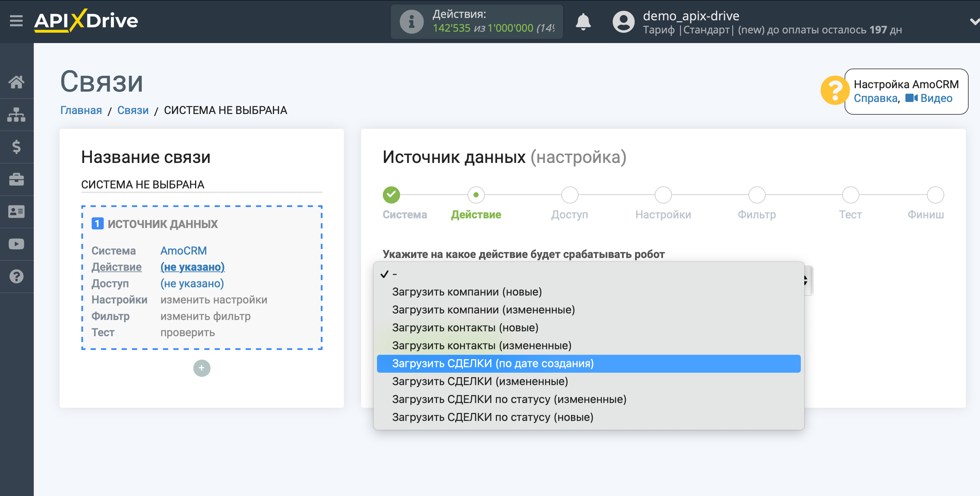
Task: Choose Загрузить СДЕЛКИ по статусу (измененные)
Action: pyautogui.click(x=589, y=399)
